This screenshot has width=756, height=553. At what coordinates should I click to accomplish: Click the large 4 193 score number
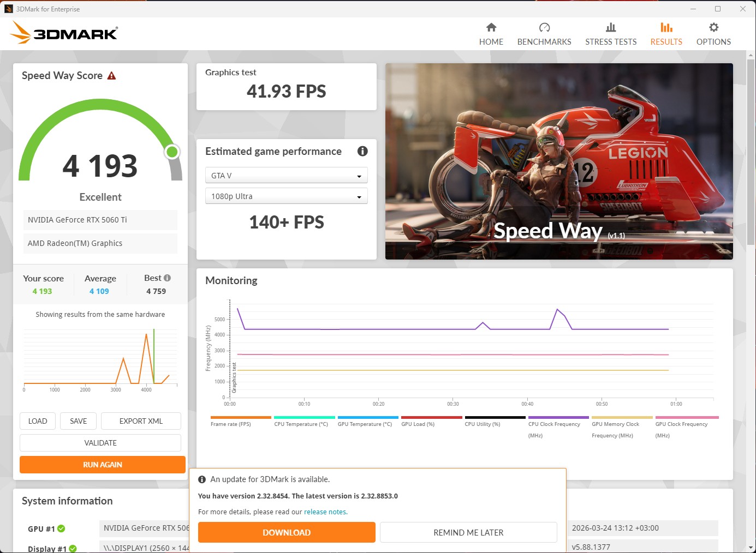(100, 166)
